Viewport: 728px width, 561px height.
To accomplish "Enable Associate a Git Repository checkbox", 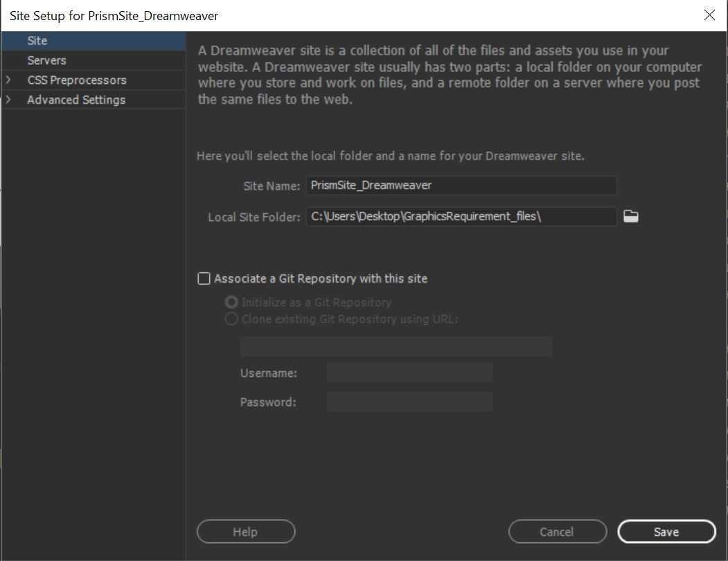I will pos(204,278).
